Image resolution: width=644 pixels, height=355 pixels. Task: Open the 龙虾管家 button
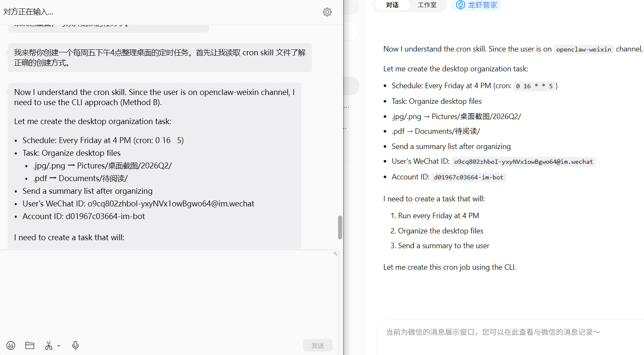point(476,5)
